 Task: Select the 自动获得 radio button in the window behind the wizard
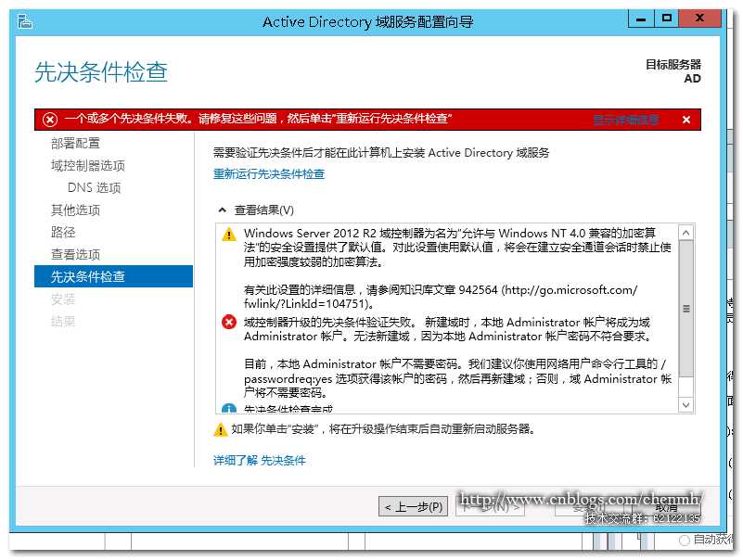[684, 541]
